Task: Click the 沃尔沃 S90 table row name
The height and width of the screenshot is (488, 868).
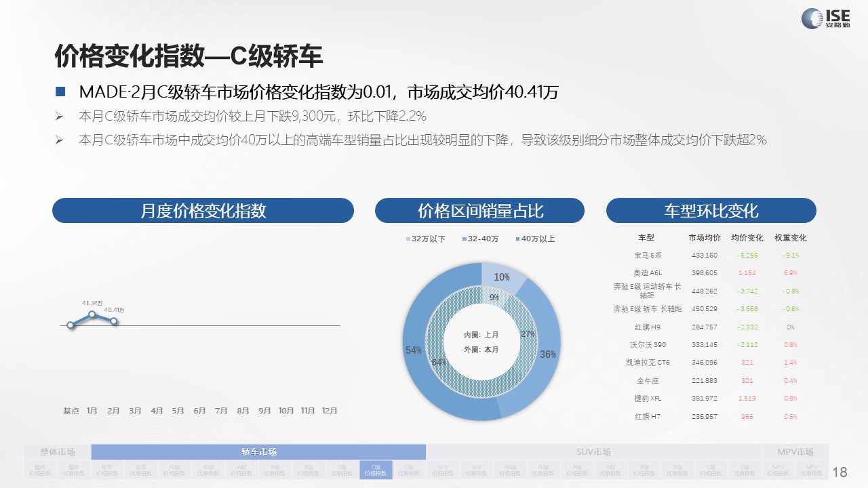Action: 648,345
